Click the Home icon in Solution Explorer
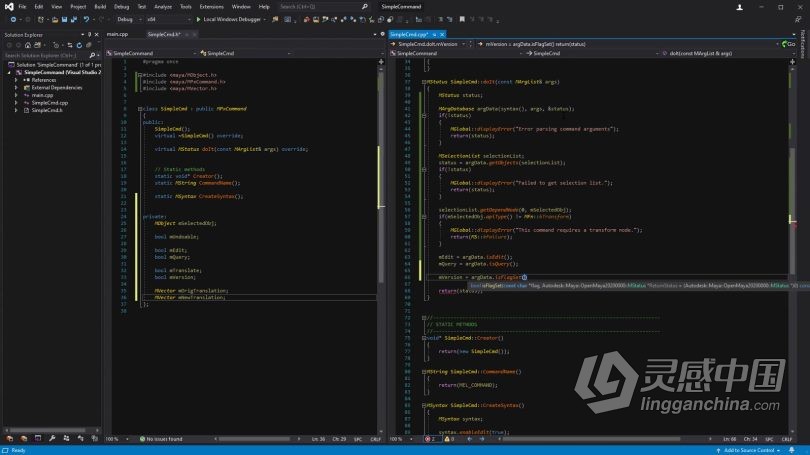The height and width of the screenshot is (455, 810). tap(28, 45)
